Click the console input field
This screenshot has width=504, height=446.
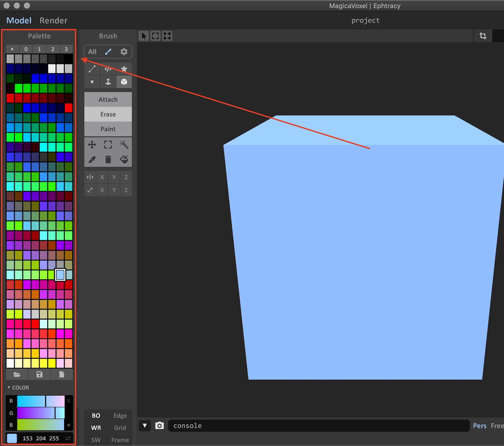pyautogui.click(x=319, y=425)
